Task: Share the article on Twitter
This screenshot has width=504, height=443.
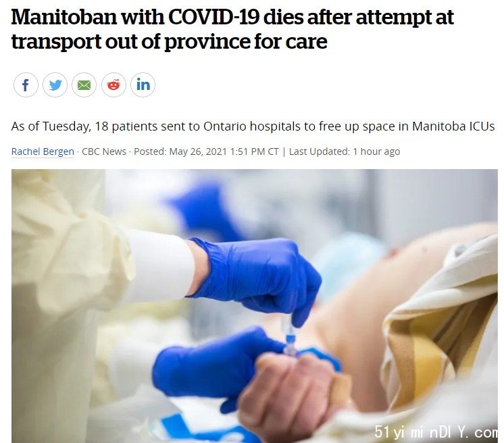Action: tap(55, 85)
